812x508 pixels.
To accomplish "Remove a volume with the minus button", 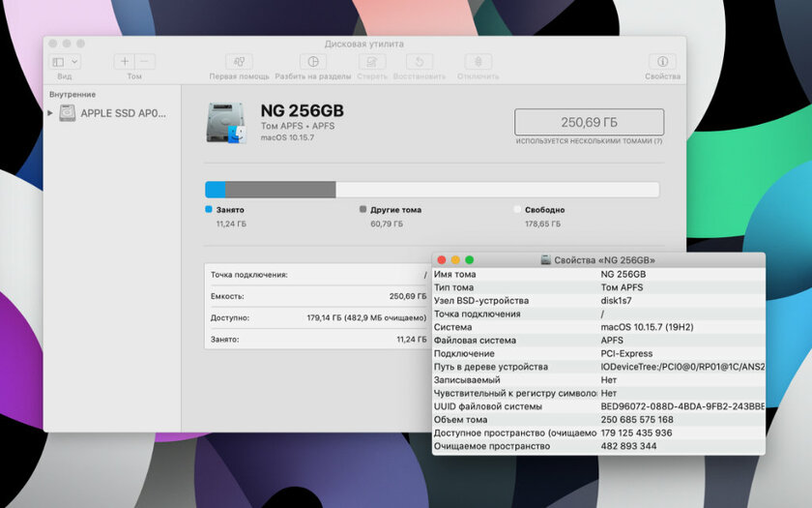I will (x=144, y=62).
